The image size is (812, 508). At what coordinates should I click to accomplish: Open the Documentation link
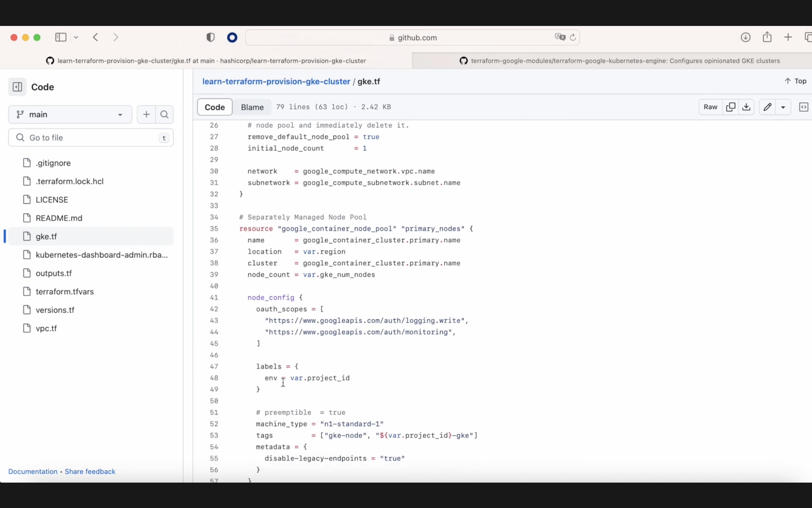coord(33,472)
